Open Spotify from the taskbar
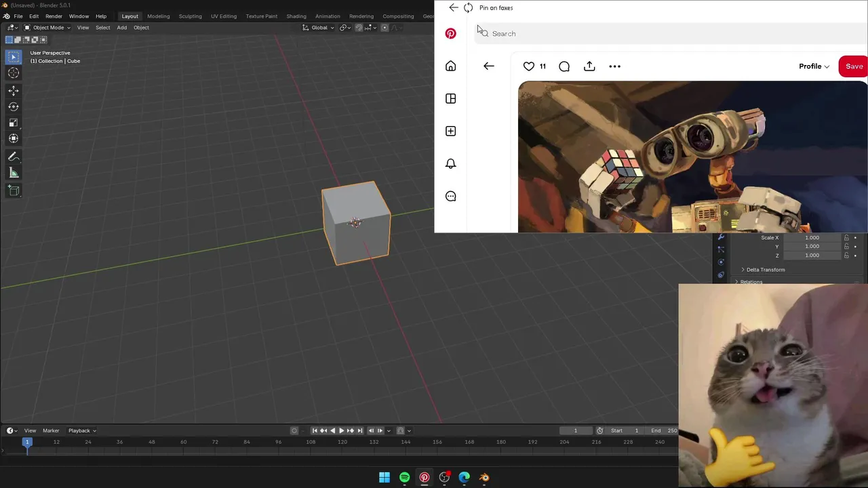This screenshot has width=868, height=488. click(x=404, y=477)
